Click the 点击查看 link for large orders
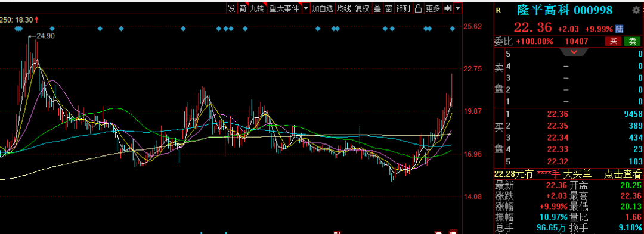Image resolution: width=644 pixels, height=234 pixels. click(623, 174)
